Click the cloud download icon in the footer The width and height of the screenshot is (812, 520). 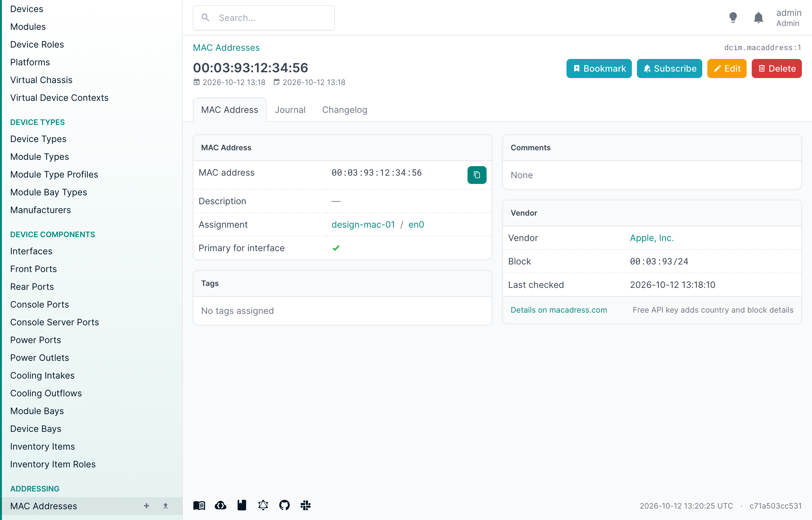click(220, 505)
